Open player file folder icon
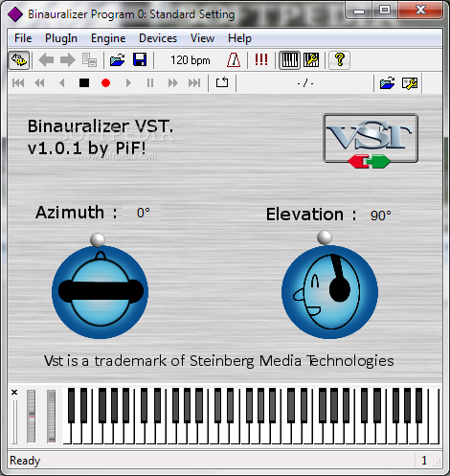The image size is (450, 476). tap(388, 83)
